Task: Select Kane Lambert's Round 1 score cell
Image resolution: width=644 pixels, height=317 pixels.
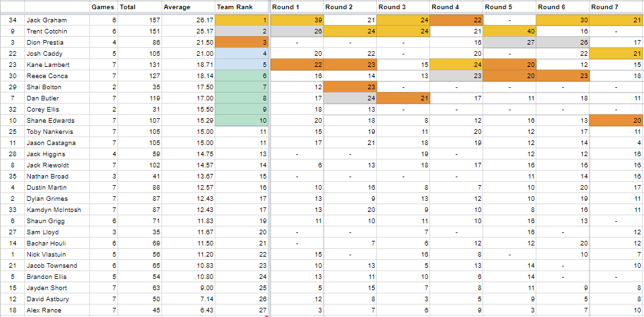Action: pos(297,65)
